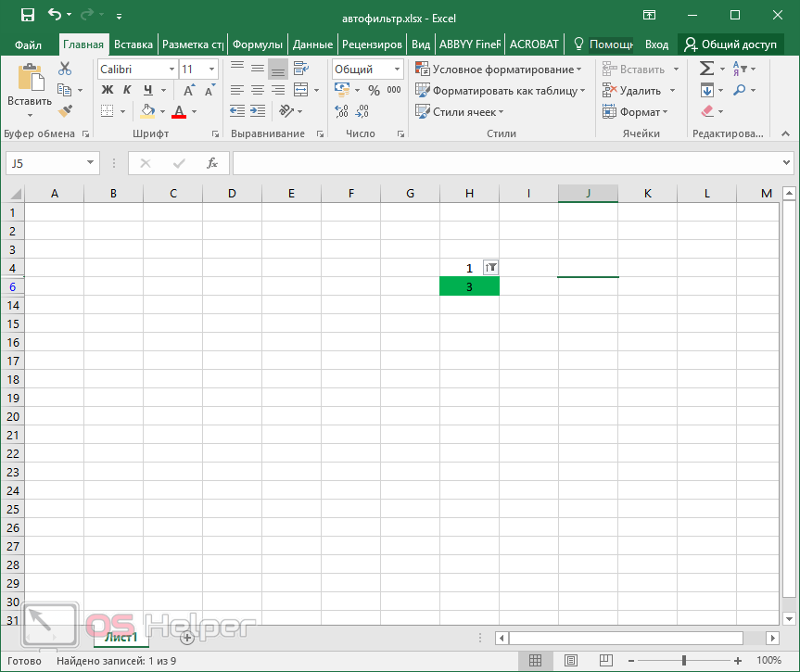Click the Общий доступ share button
This screenshot has width=800, height=672.
pyautogui.click(x=730, y=44)
